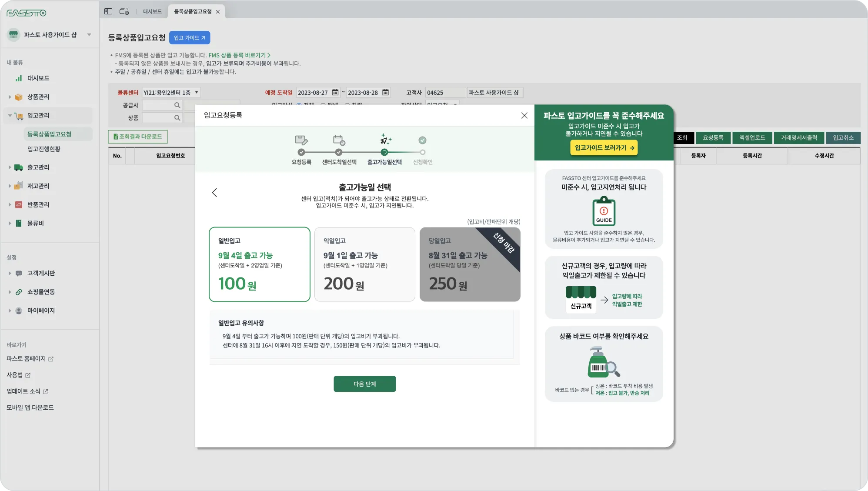The image size is (868, 491).
Task: Click the 상품 search magnifier icon
Action: tap(177, 118)
